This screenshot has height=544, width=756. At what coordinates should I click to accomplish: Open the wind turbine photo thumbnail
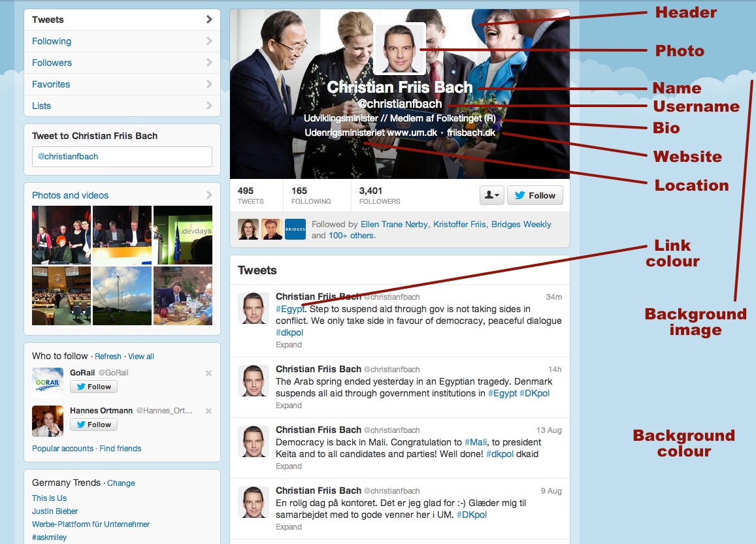(122, 296)
